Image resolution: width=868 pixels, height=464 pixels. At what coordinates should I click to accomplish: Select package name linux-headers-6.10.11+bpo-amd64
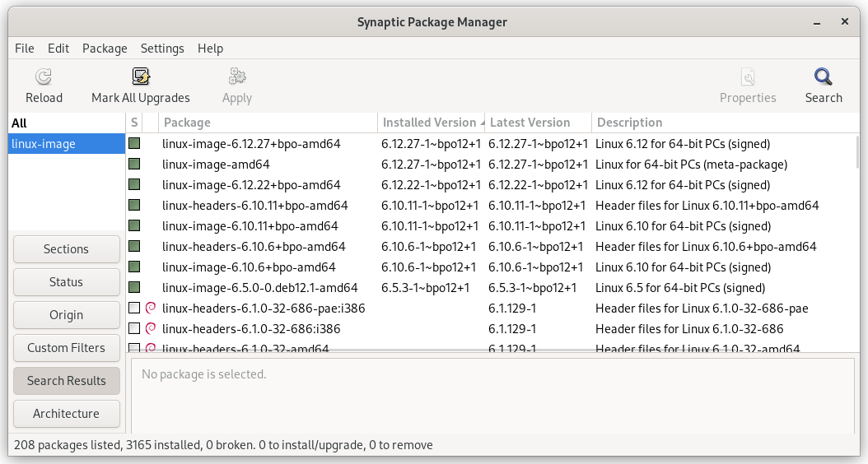coord(255,205)
